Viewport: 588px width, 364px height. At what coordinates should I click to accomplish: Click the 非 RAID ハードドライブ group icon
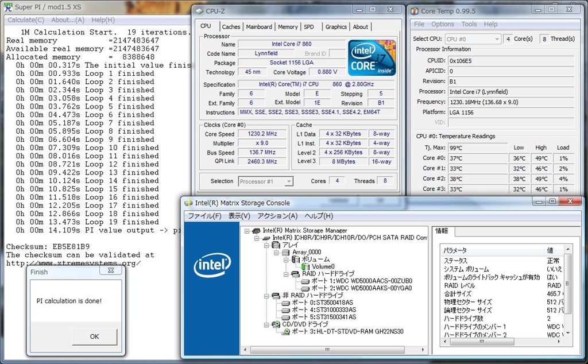(x=276, y=296)
